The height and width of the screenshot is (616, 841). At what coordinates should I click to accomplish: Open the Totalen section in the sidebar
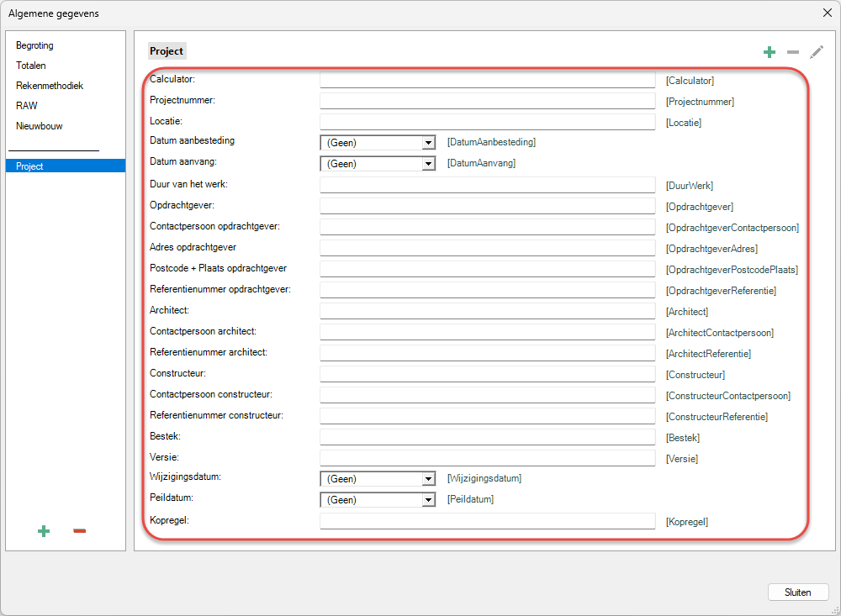point(31,66)
